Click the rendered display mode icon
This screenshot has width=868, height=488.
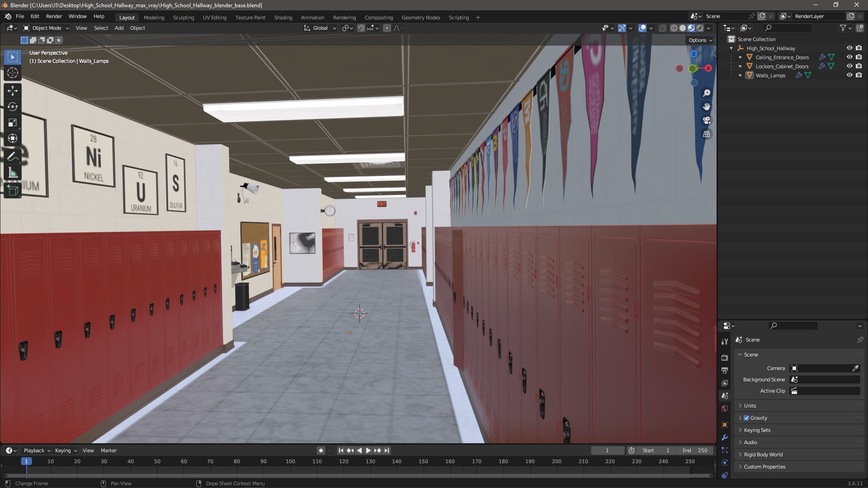click(x=700, y=28)
